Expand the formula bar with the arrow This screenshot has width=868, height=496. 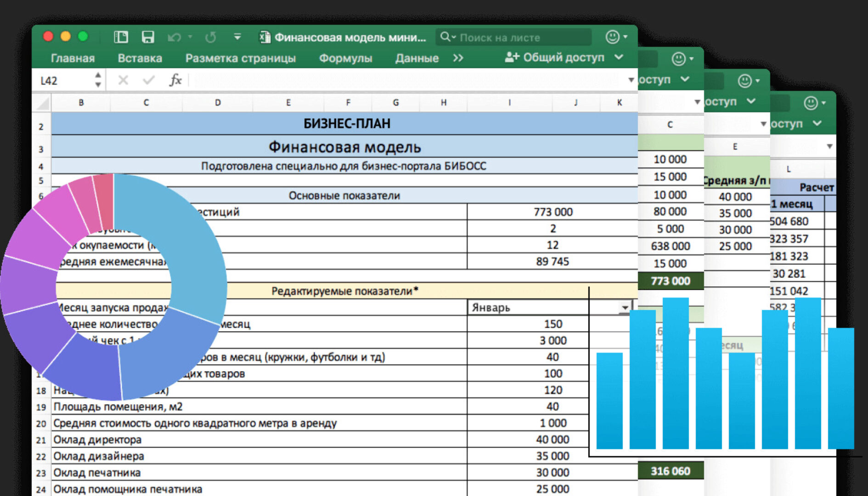pyautogui.click(x=631, y=80)
